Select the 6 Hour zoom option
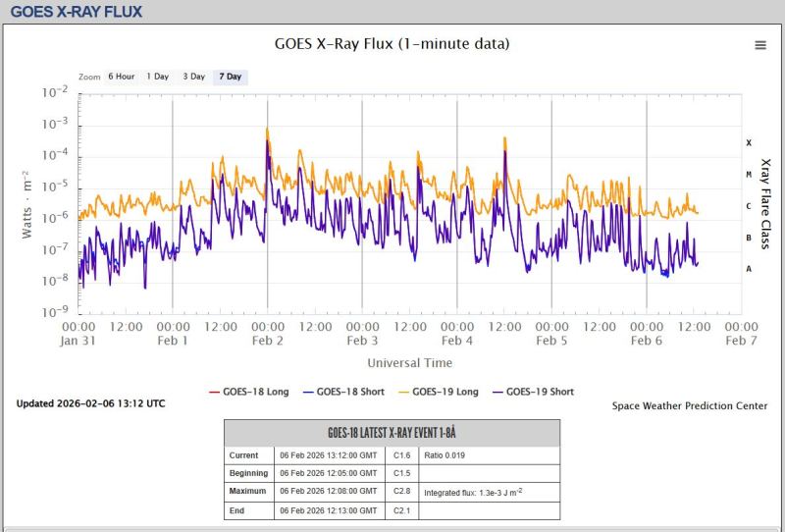Screen dimensions: 785x532 coord(121,77)
